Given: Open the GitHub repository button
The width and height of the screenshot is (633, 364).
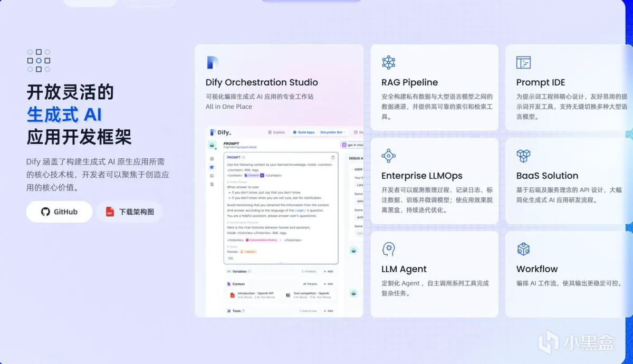Looking at the screenshot, I should tap(59, 212).
